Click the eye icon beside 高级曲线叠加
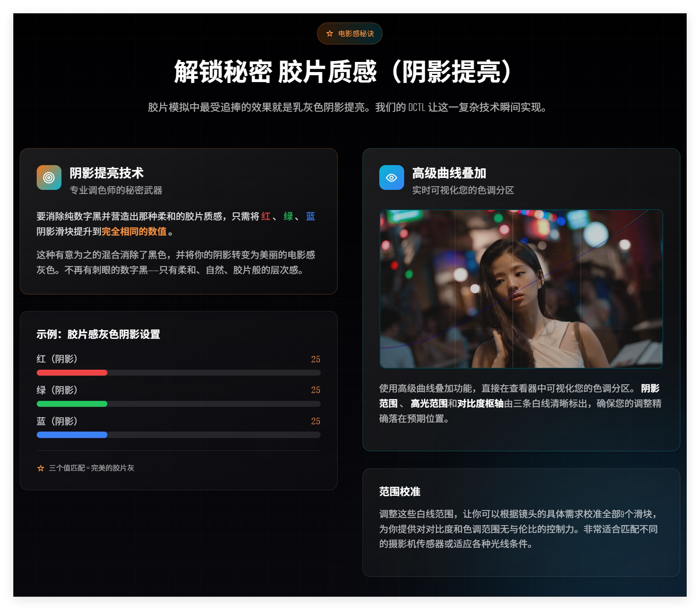Image resolution: width=700 pixels, height=610 pixels. 392,177
